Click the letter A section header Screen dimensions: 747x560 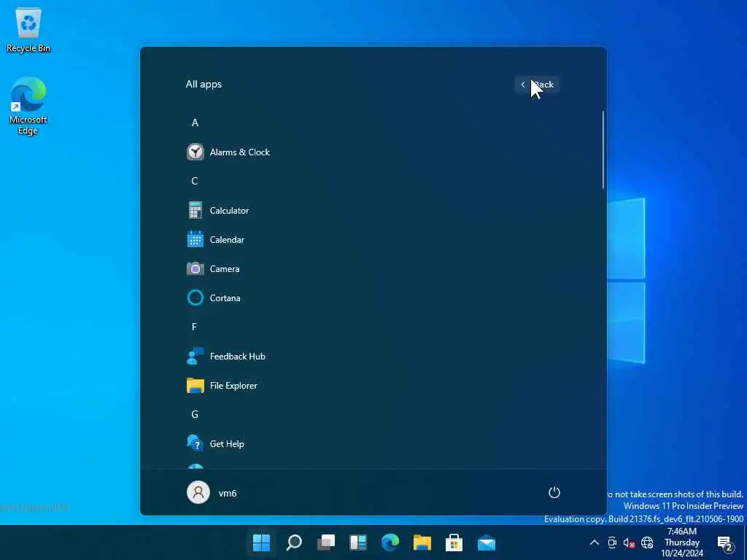click(x=195, y=122)
